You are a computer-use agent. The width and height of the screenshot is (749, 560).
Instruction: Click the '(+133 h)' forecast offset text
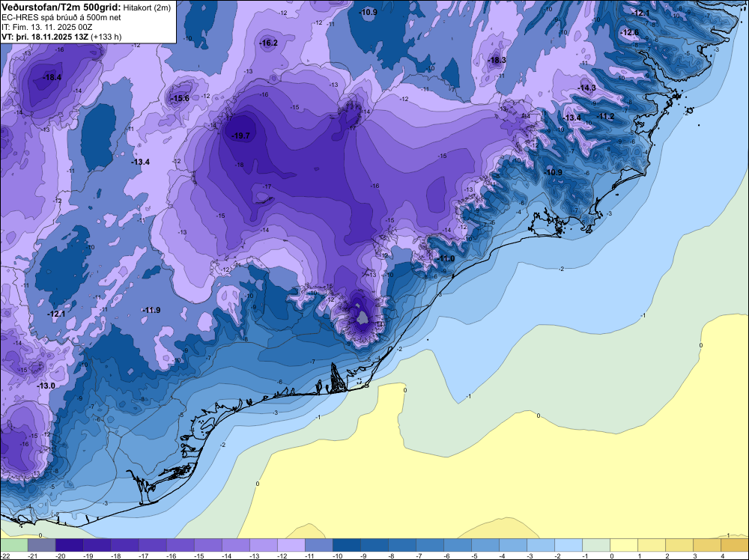coord(107,37)
